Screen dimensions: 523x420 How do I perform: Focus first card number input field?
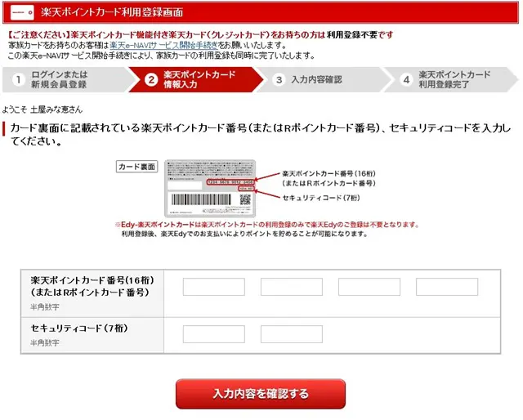[x=214, y=287]
